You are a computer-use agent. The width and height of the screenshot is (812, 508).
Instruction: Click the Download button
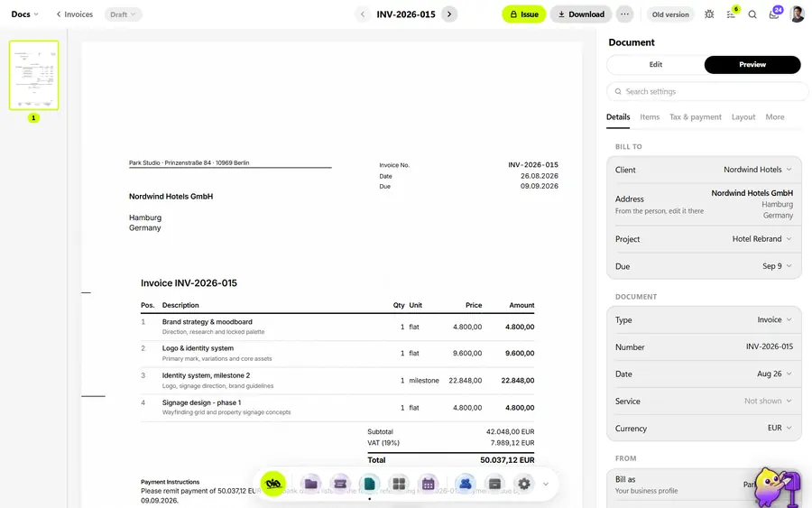(580, 14)
